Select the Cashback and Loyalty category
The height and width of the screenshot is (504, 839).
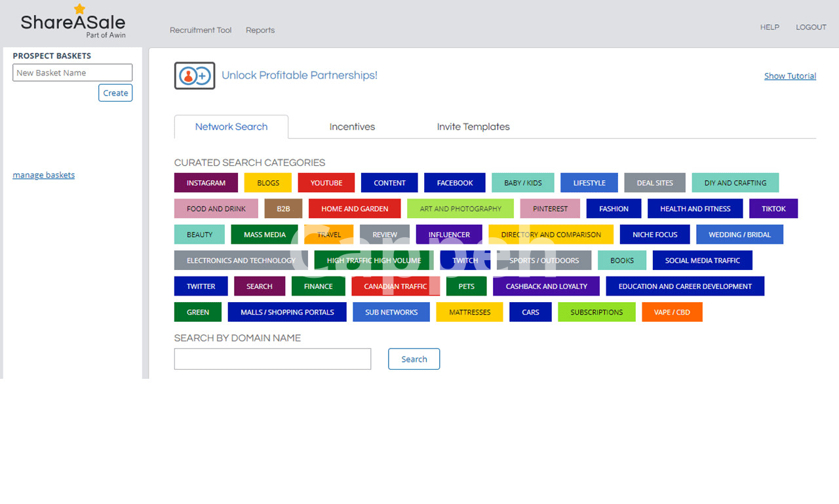(x=546, y=286)
